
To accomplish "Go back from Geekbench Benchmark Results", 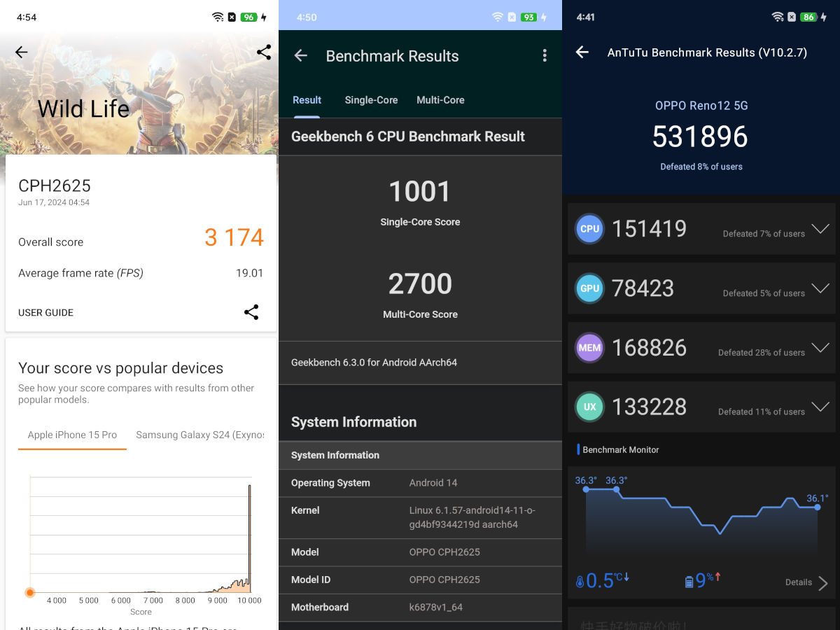I will click(301, 56).
